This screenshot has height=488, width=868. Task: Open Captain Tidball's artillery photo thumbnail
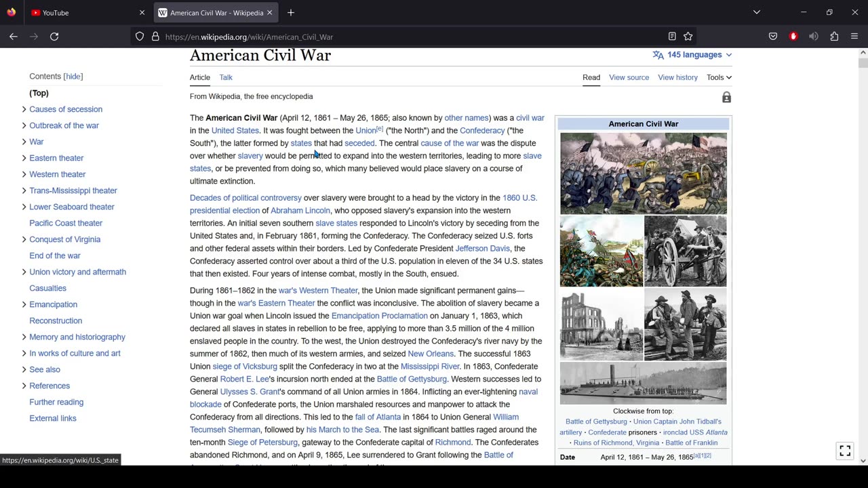pyautogui.click(x=686, y=251)
